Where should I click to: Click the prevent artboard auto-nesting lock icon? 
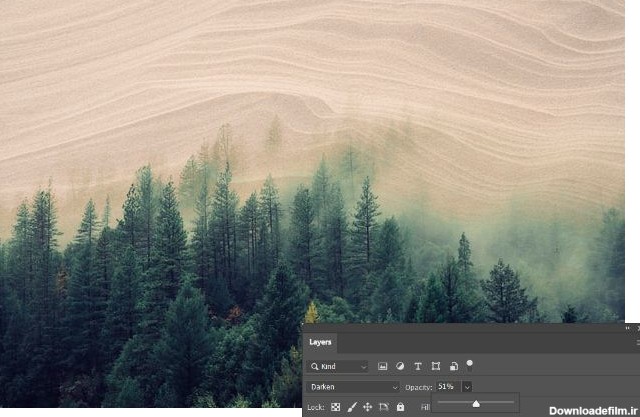(384, 407)
